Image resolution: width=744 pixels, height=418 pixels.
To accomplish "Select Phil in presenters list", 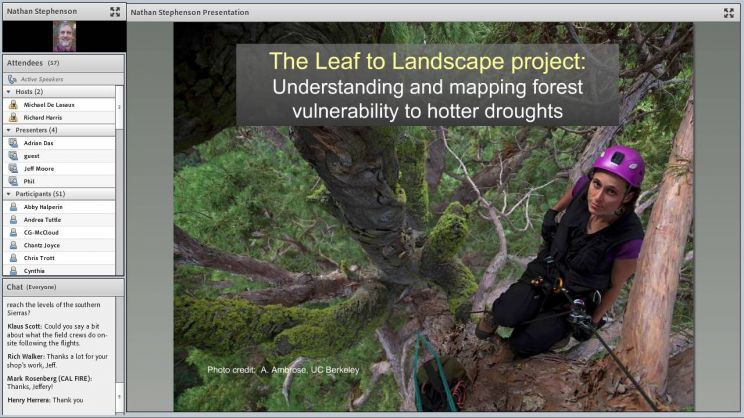I will pos(59,181).
